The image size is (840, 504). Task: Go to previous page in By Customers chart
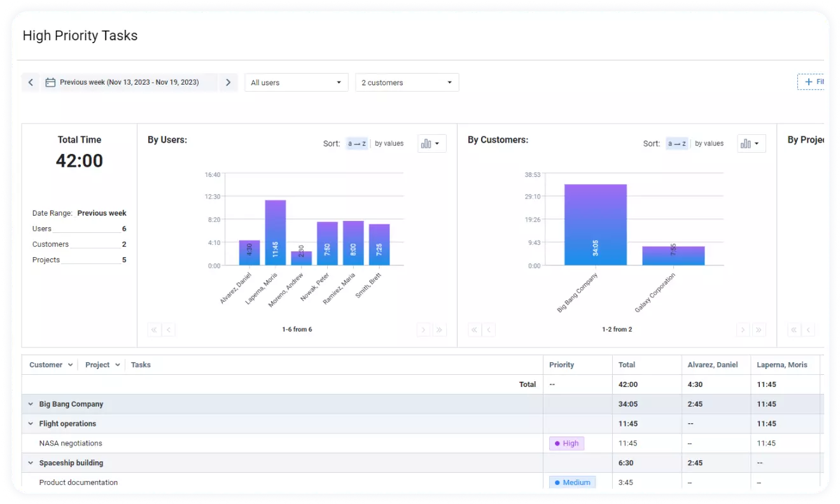pos(489,330)
